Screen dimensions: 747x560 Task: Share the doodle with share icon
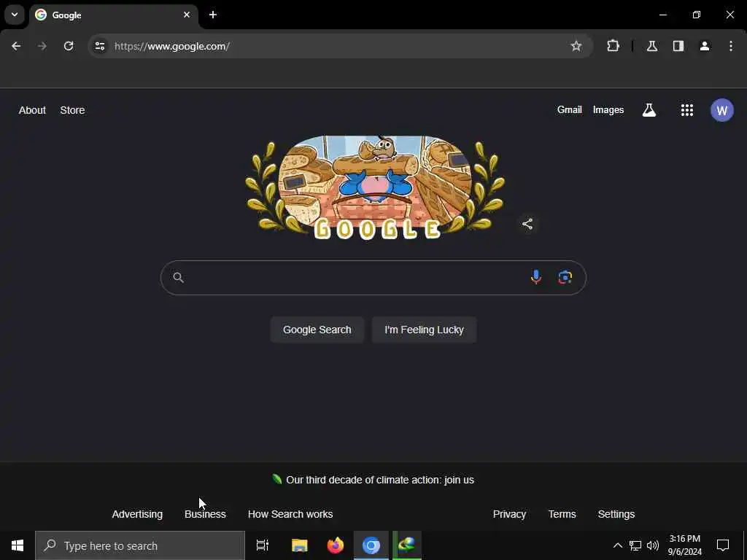click(x=527, y=224)
